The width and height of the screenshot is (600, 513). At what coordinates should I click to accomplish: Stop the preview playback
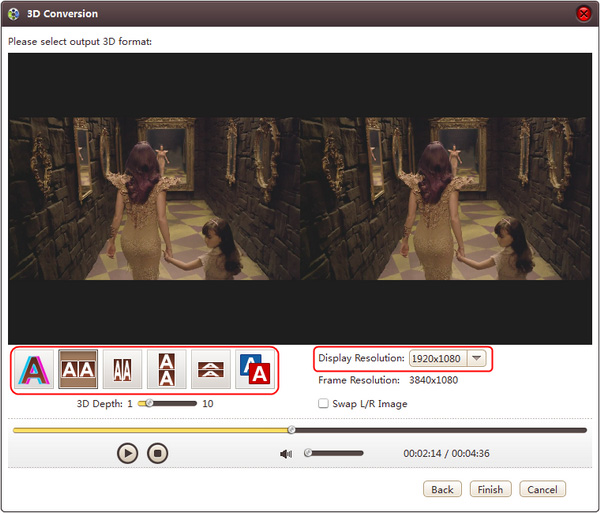[158, 453]
